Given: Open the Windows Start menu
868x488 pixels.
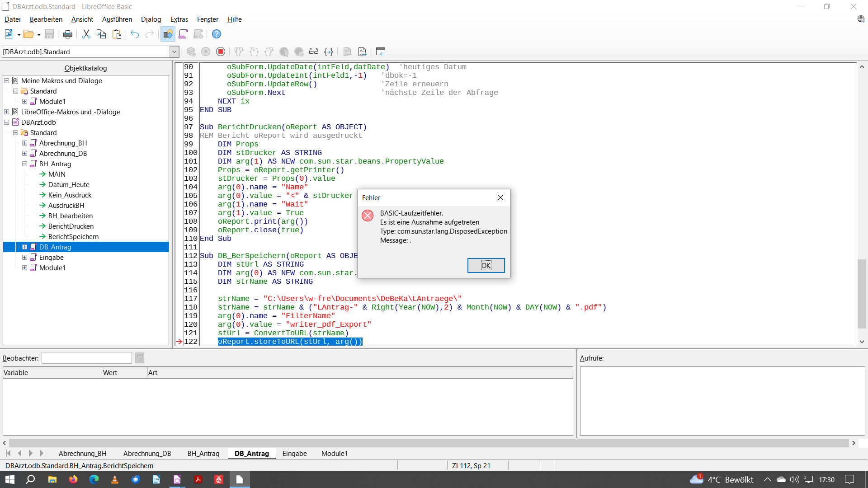Looking at the screenshot, I should click(x=10, y=479).
